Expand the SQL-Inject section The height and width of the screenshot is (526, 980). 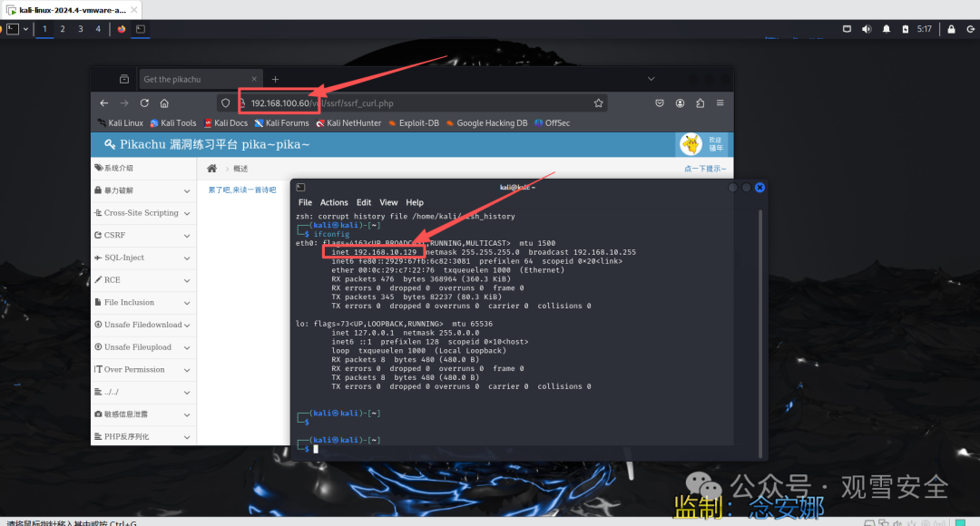[x=143, y=258]
